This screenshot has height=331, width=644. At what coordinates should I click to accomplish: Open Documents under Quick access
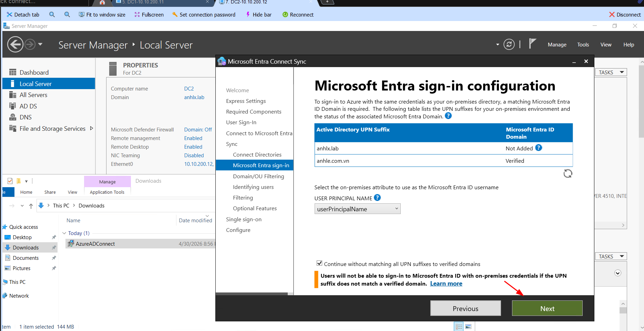click(25, 258)
